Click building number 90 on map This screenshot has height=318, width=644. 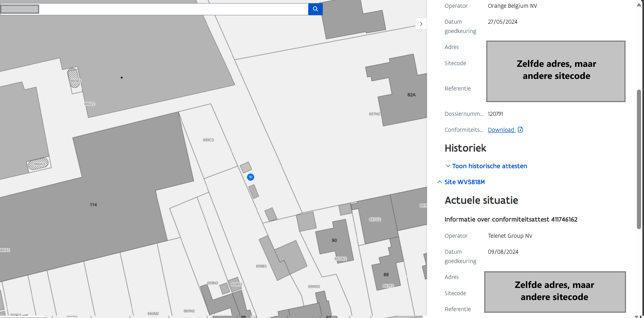[334, 240]
